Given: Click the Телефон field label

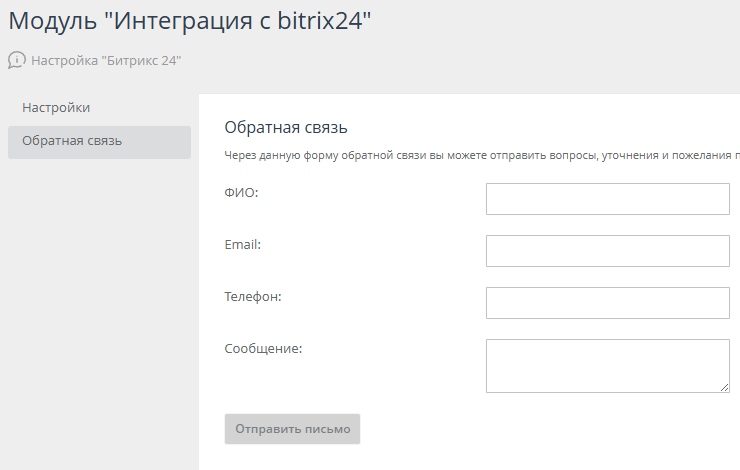Looking at the screenshot, I should (x=253, y=296).
